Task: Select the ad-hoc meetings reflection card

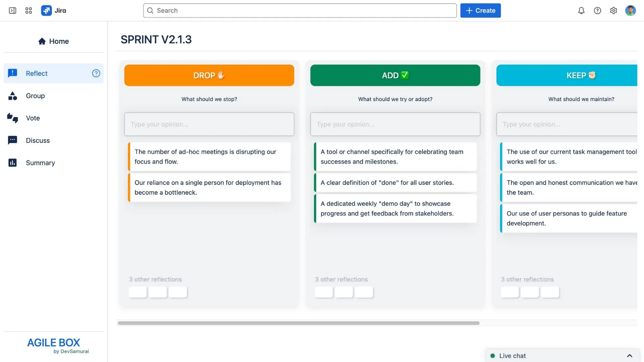Action: [209, 157]
